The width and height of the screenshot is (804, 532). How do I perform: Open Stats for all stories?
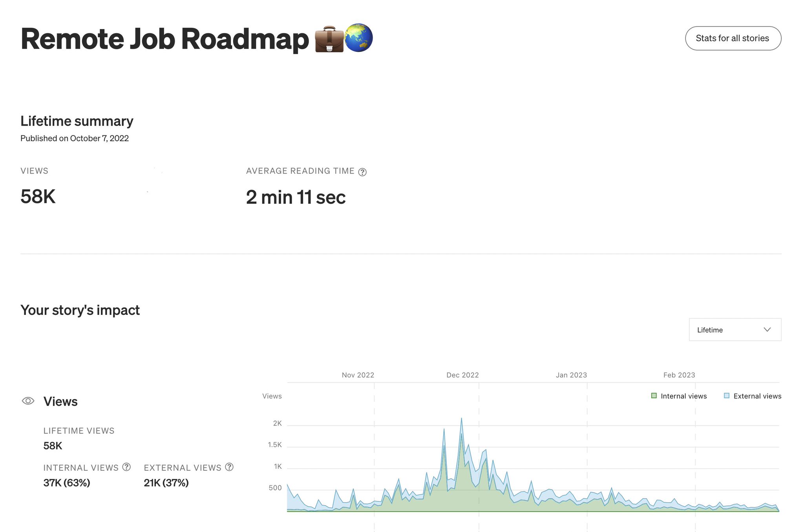pyautogui.click(x=733, y=38)
